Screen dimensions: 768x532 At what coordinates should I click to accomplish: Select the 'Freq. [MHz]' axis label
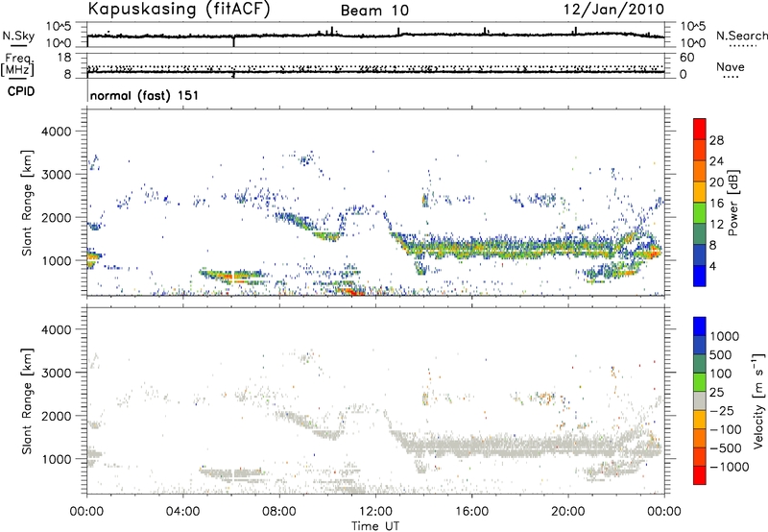click(x=17, y=64)
